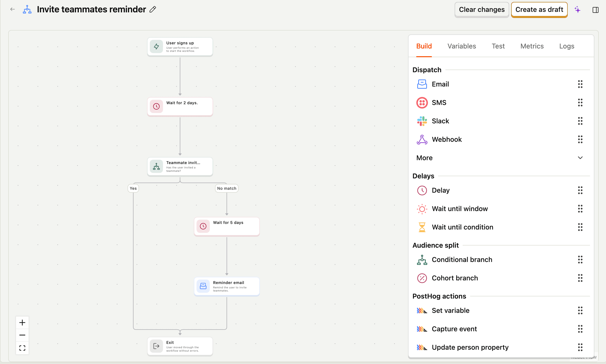Screen dimensions: 606x364
Task: Select the Email dispatch icon
Action: point(422,84)
